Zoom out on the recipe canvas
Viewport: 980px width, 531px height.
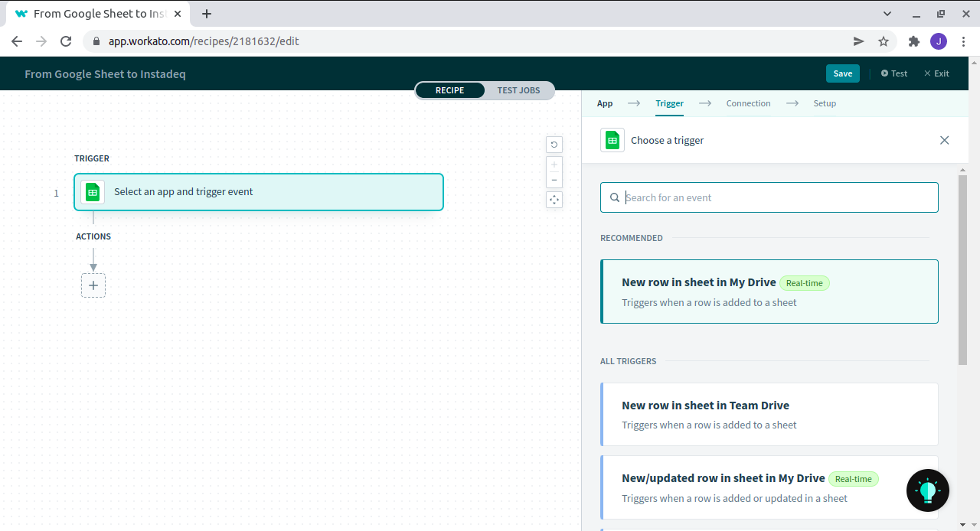[x=554, y=181]
